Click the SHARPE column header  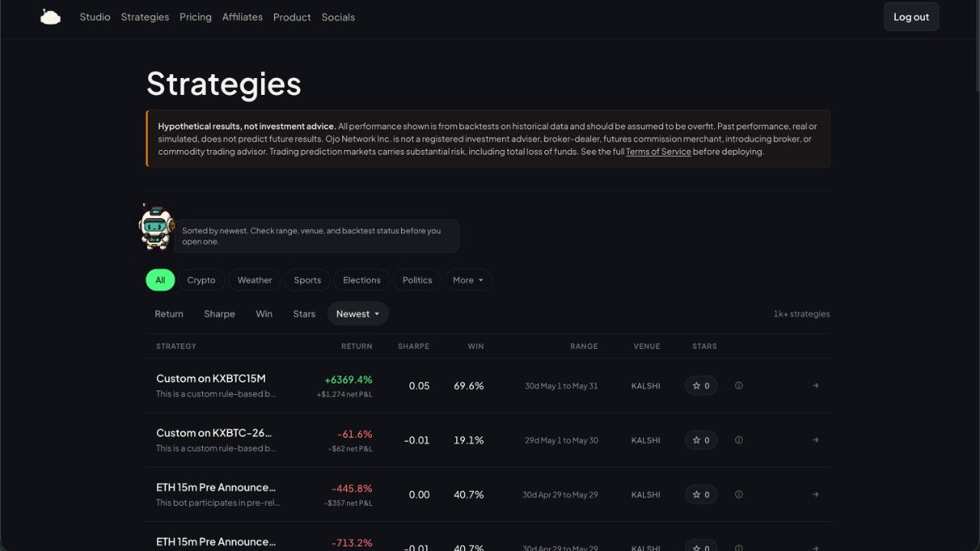point(413,347)
